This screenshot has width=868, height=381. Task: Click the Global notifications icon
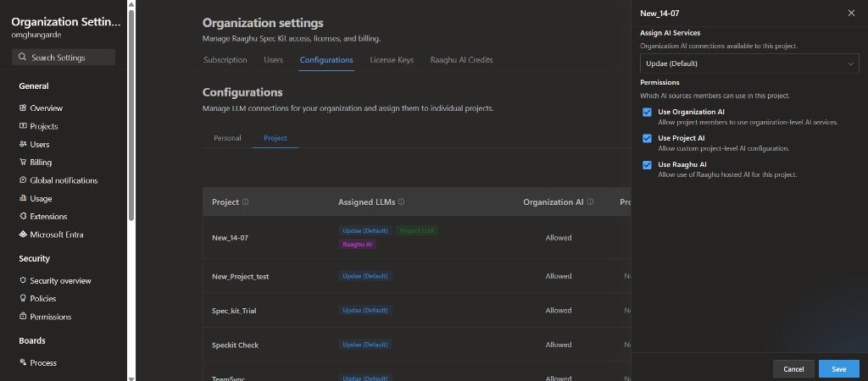[x=23, y=180]
